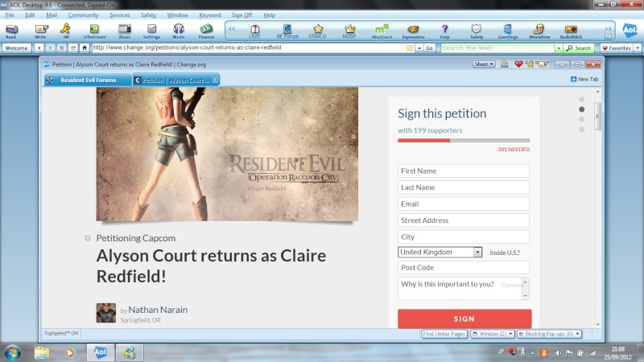Open the Blocking Pop-ups dropdown
The image size is (644, 362).
click(x=550, y=334)
